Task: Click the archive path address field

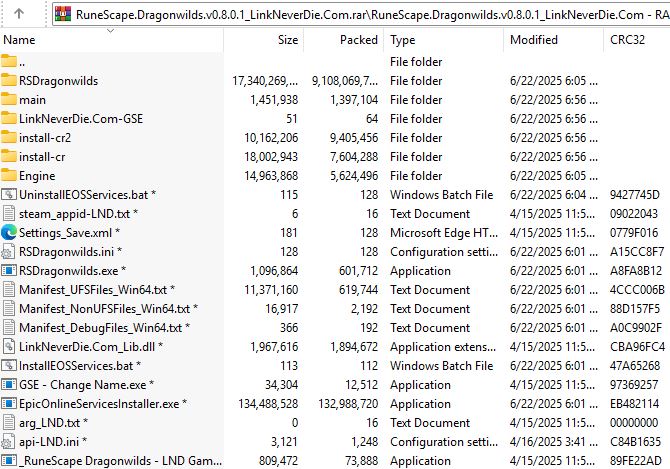Action: [x=361, y=15]
